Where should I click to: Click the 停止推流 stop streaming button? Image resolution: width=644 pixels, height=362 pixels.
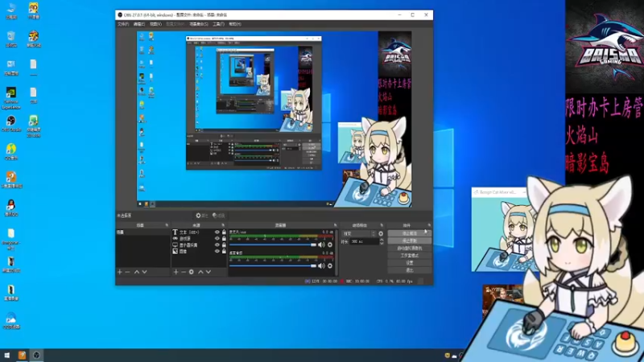pos(410,233)
